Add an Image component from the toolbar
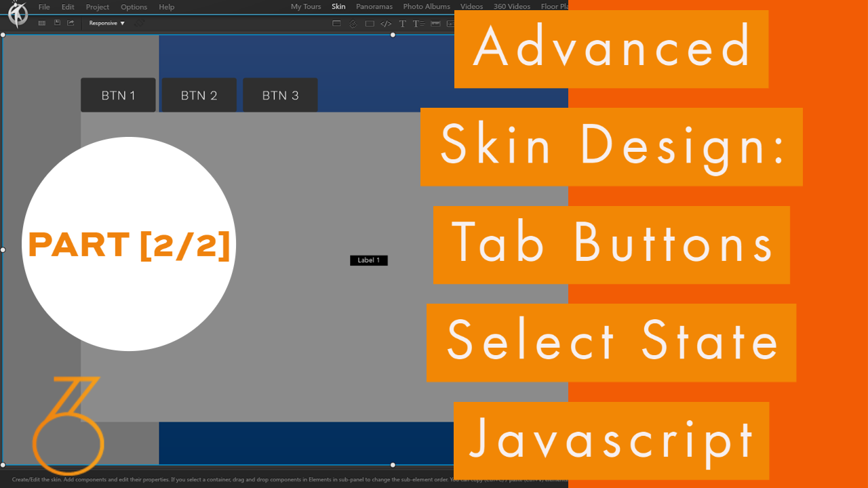This screenshot has width=868, height=488. 435,23
